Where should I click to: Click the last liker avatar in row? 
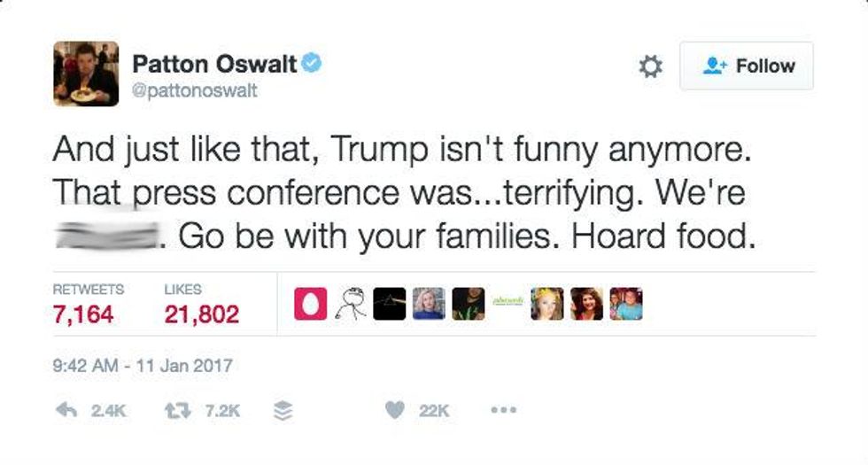(x=626, y=304)
